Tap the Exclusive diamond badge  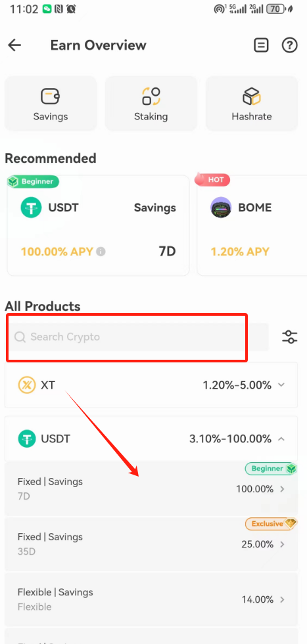click(x=272, y=524)
